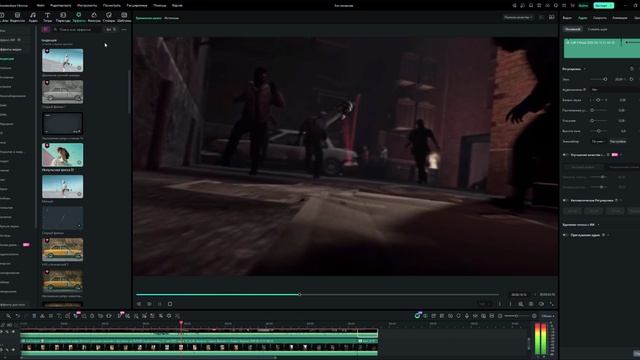Open the Transitions library icon
Screen dimensions: 640x360
point(63,17)
